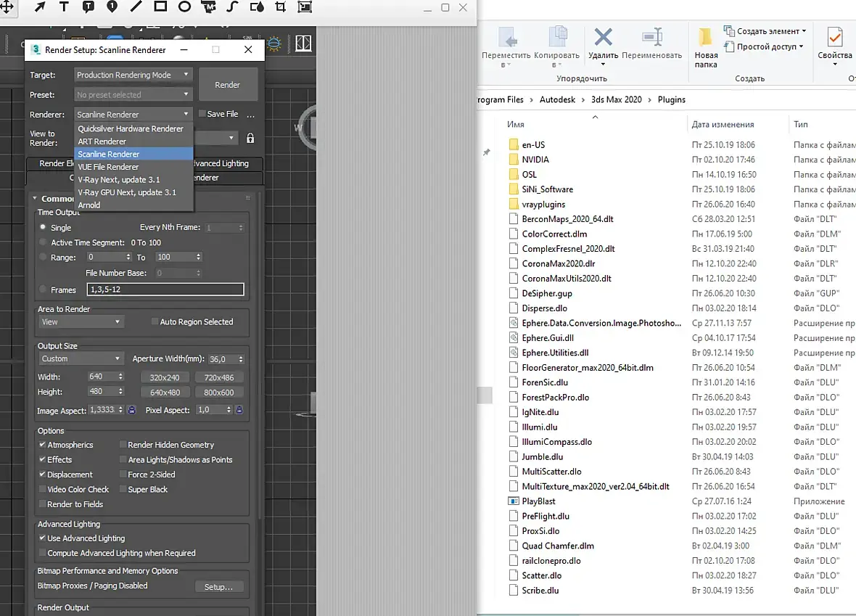Uncheck the Displacement option
This screenshot has width=856, height=616.
pos(42,474)
